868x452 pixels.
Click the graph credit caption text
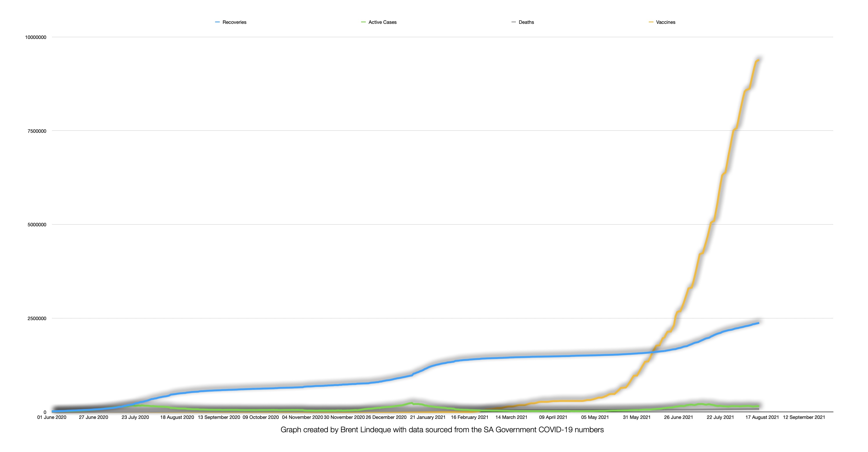[442, 430]
